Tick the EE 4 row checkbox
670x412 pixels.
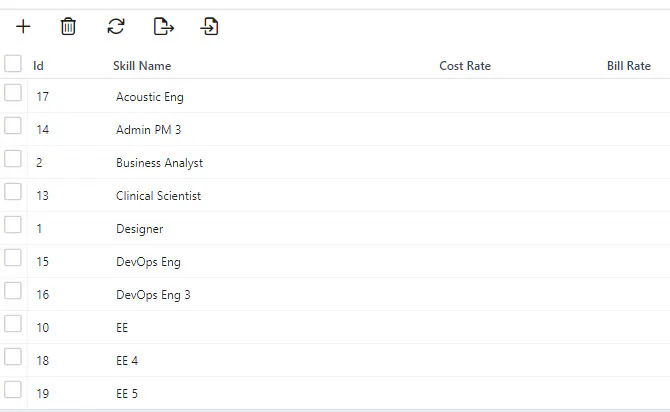coord(13,356)
